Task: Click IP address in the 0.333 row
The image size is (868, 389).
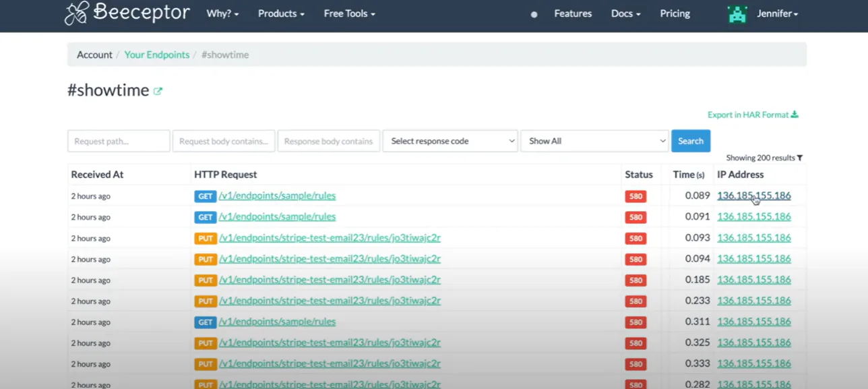Action: coord(754,364)
